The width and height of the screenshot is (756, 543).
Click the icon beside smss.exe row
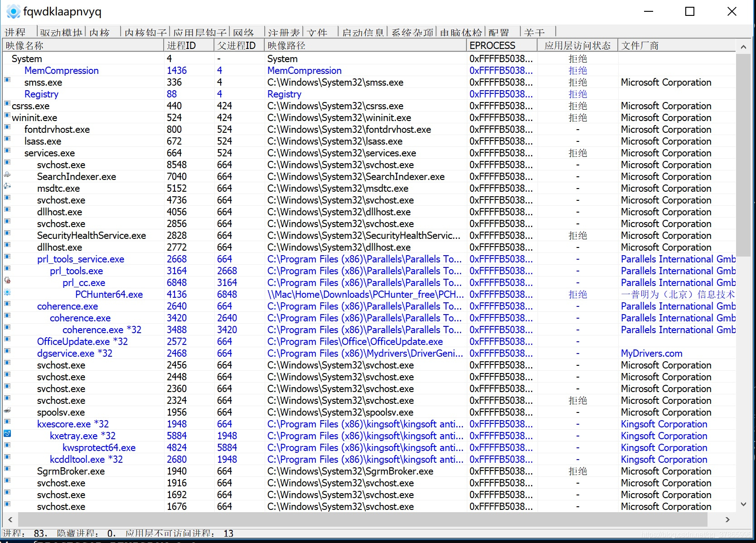tap(7, 80)
